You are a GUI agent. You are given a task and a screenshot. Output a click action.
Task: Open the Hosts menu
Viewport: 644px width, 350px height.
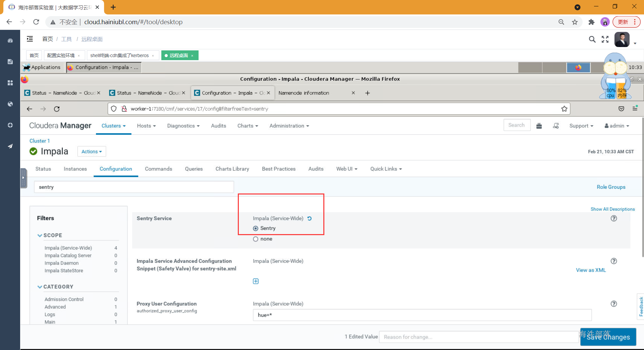click(x=146, y=126)
